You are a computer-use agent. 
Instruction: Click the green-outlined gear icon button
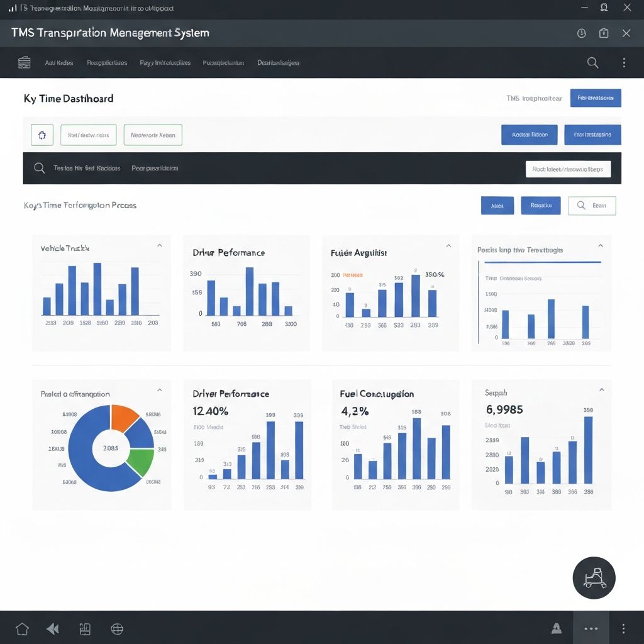(42, 135)
